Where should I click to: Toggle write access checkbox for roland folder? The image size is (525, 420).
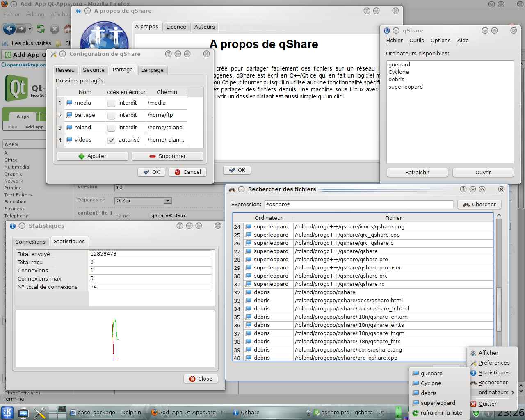pyautogui.click(x=111, y=128)
